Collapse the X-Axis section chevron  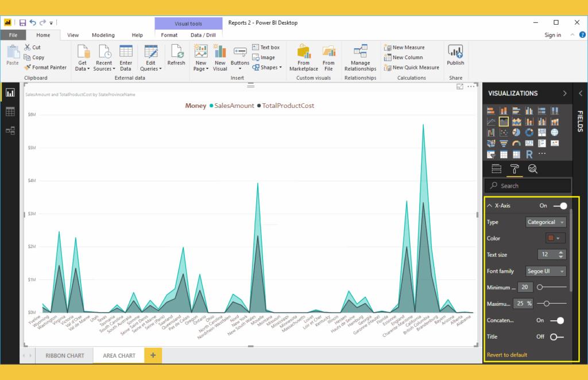tap(490, 205)
